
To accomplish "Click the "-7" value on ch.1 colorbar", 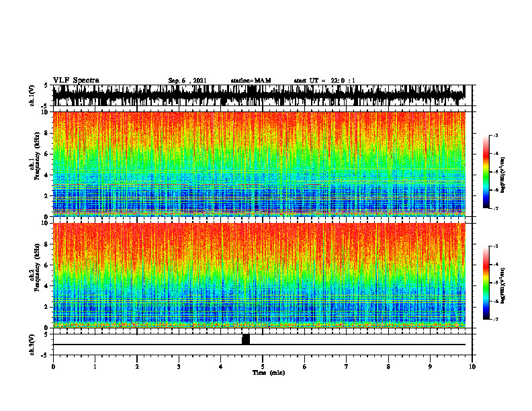I will click(x=496, y=208).
